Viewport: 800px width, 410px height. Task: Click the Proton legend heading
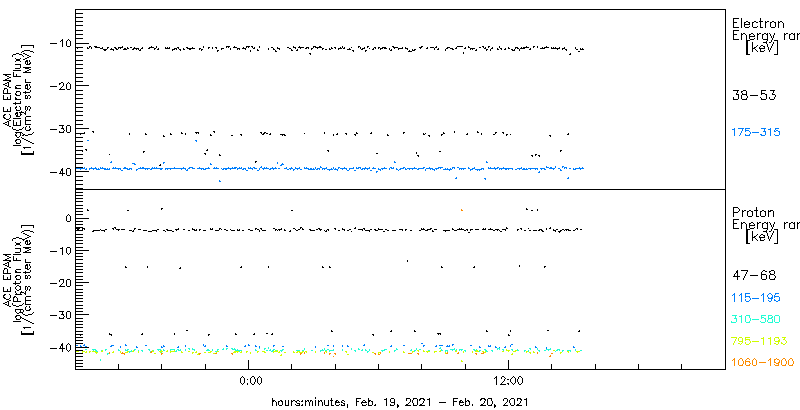tap(753, 212)
